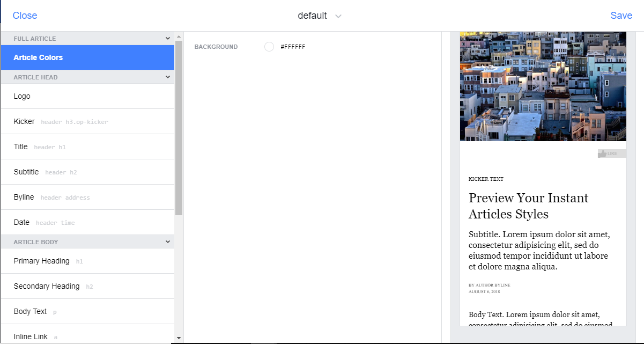Collapse the FULL ARTICLE section
Image resolution: width=644 pixels, height=344 pixels.
168,38
